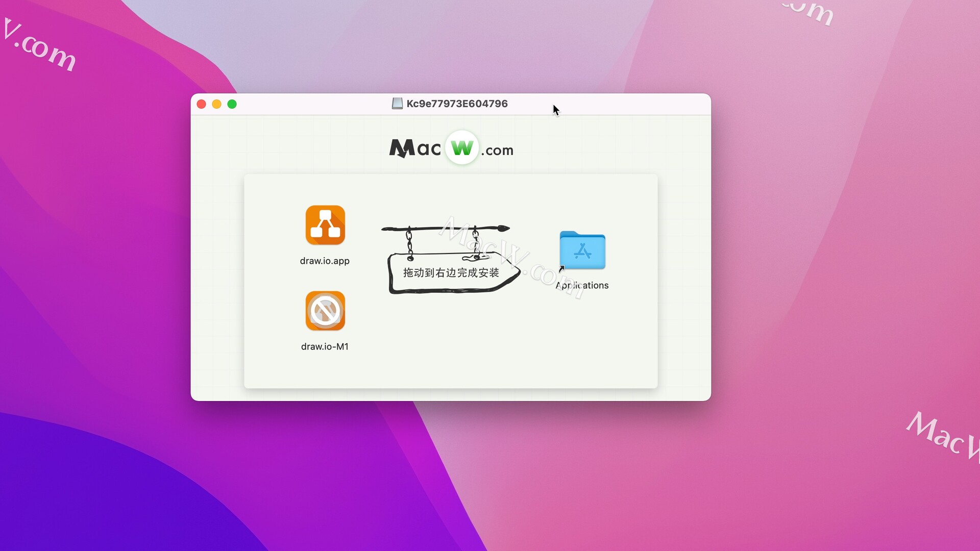980x551 pixels.
Task: Click the draw.io.app file name label
Action: coord(325,261)
